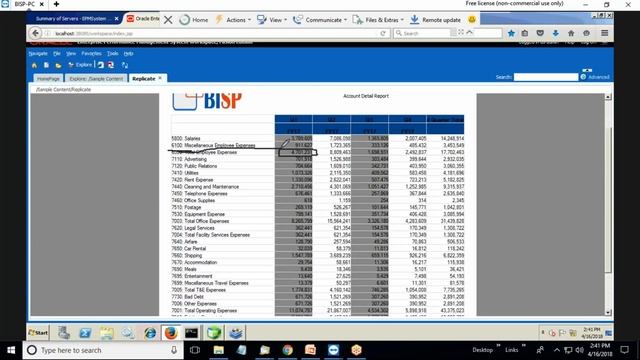Click the green cube icon in remote taskbar

(213, 333)
